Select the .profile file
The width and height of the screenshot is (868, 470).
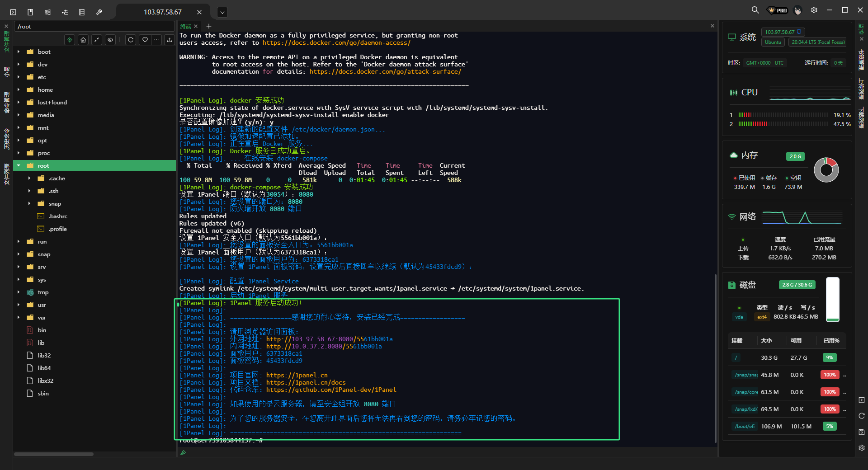click(x=58, y=229)
